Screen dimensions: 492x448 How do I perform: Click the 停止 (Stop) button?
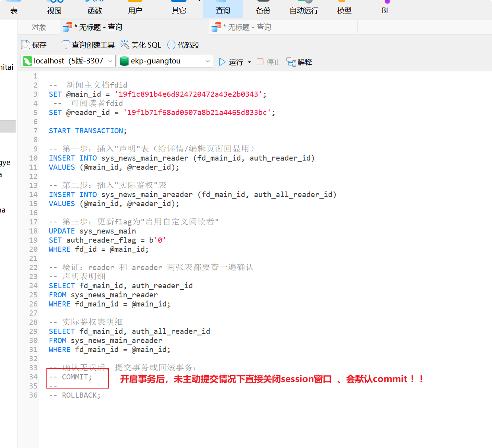click(269, 62)
